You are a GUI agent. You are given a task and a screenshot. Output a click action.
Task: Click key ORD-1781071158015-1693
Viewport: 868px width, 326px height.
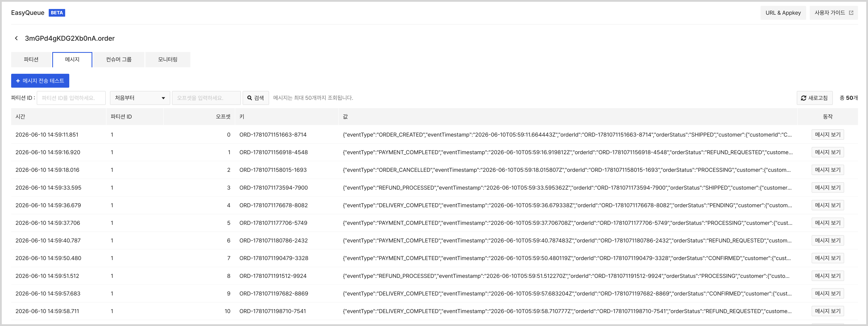273,170
